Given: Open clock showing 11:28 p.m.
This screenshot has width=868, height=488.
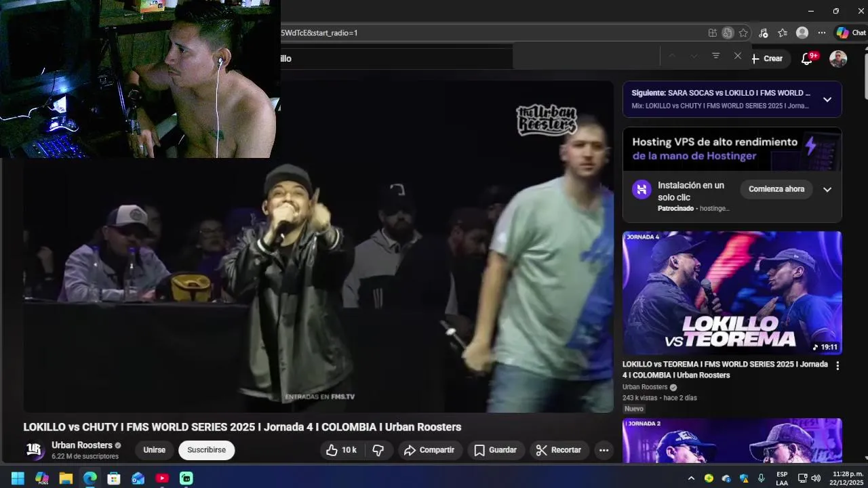Looking at the screenshot, I should tap(848, 479).
